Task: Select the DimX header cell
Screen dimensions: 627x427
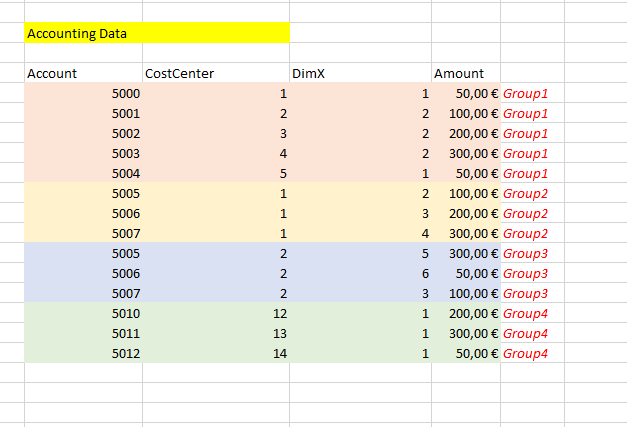Action: coord(361,73)
